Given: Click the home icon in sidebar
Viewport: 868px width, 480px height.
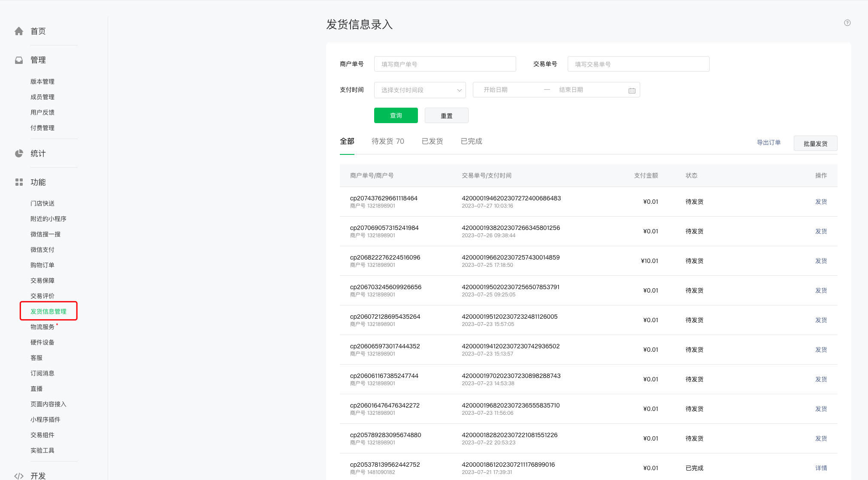Looking at the screenshot, I should [x=19, y=31].
